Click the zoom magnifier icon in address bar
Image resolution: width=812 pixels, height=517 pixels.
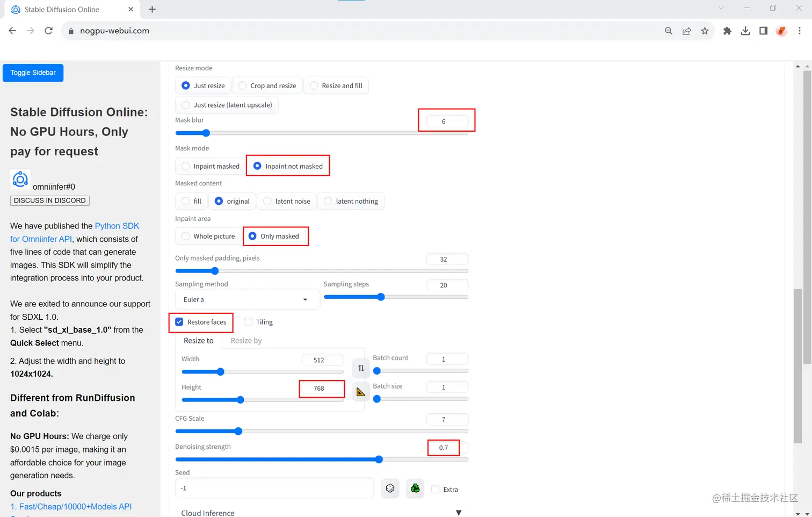pyautogui.click(x=669, y=31)
